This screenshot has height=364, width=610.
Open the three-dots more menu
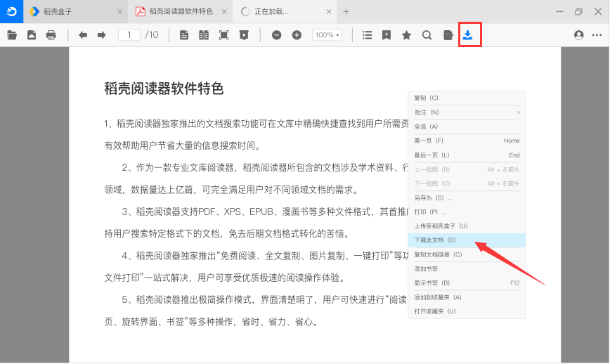[x=597, y=35]
